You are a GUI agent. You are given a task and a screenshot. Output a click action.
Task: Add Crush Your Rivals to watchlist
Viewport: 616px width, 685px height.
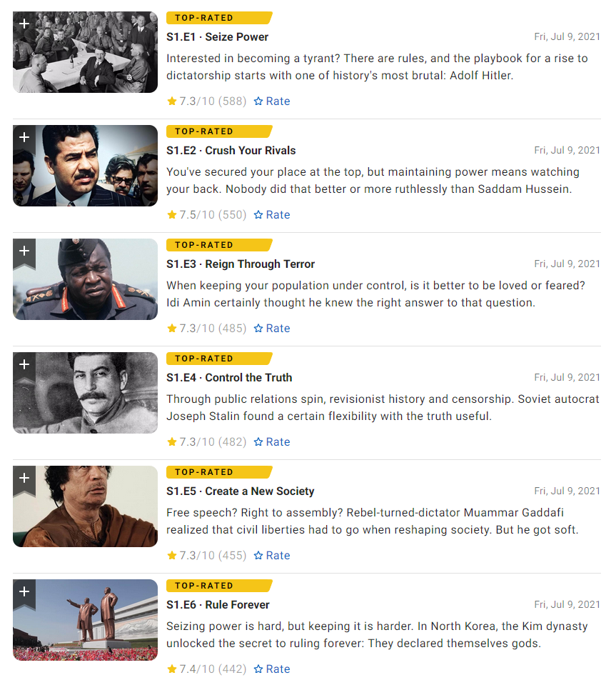[x=24, y=139]
